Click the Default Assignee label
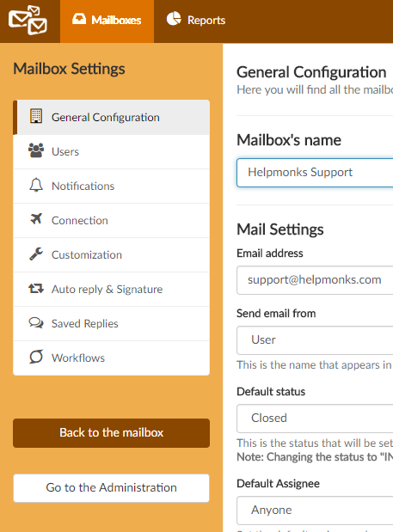 (278, 484)
